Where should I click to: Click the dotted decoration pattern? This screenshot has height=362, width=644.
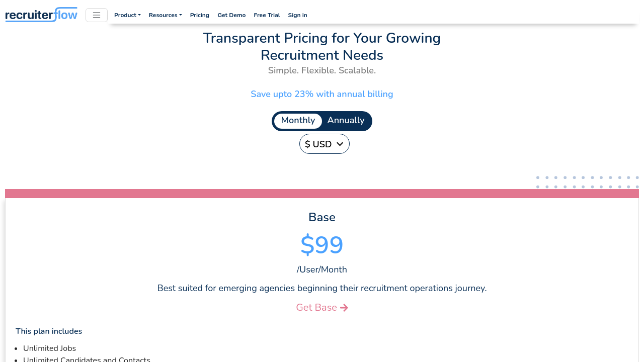[587, 182]
